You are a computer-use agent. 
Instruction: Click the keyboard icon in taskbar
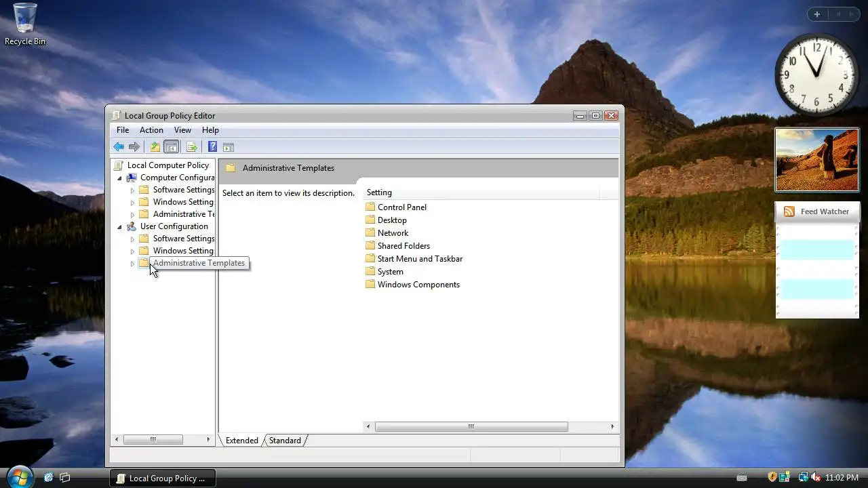[742, 478]
